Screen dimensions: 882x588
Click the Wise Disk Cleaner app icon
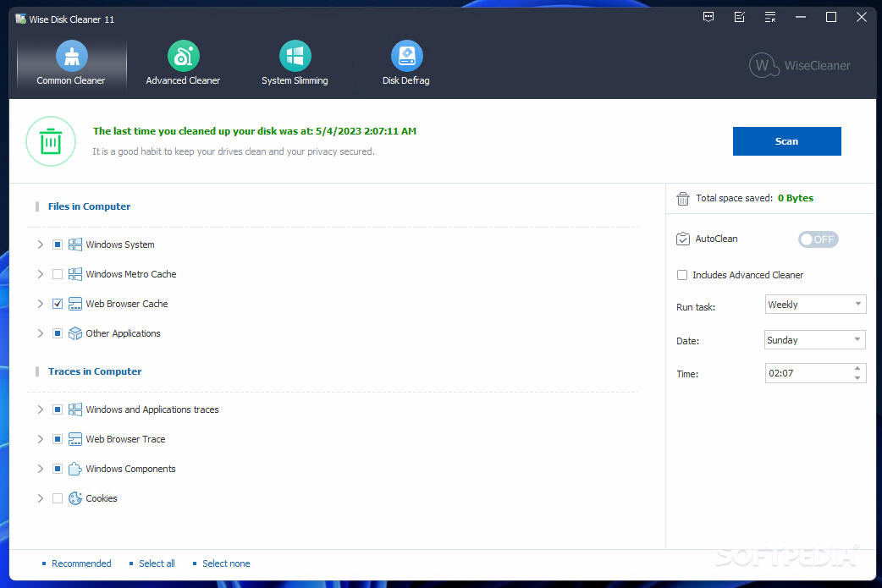21,19
